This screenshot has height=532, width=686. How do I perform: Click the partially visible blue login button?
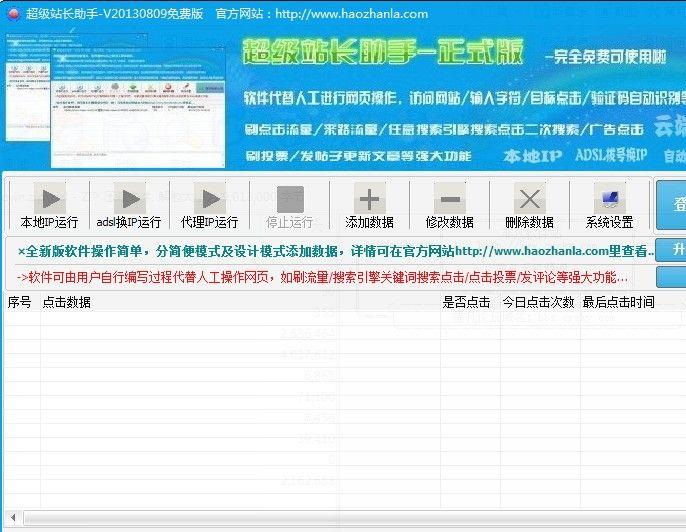[672, 204]
